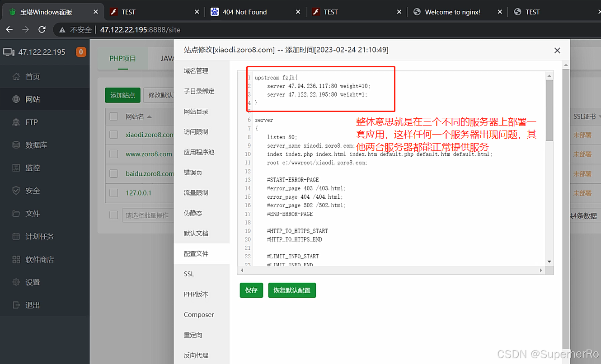Click the 不安全 warning icon in address bar
The height and width of the screenshot is (364, 601).
coord(62,30)
